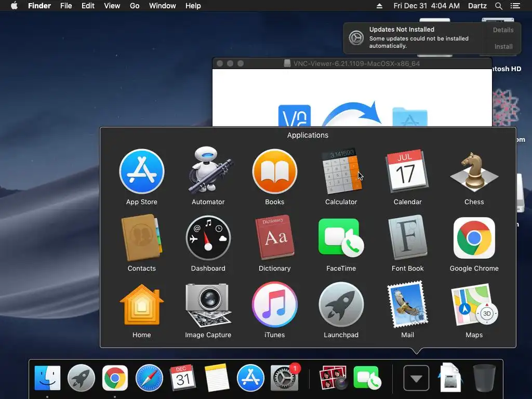The height and width of the screenshot is (399, 532).
Task: Click Applications folder in VNC installer window
Action: 410,117
